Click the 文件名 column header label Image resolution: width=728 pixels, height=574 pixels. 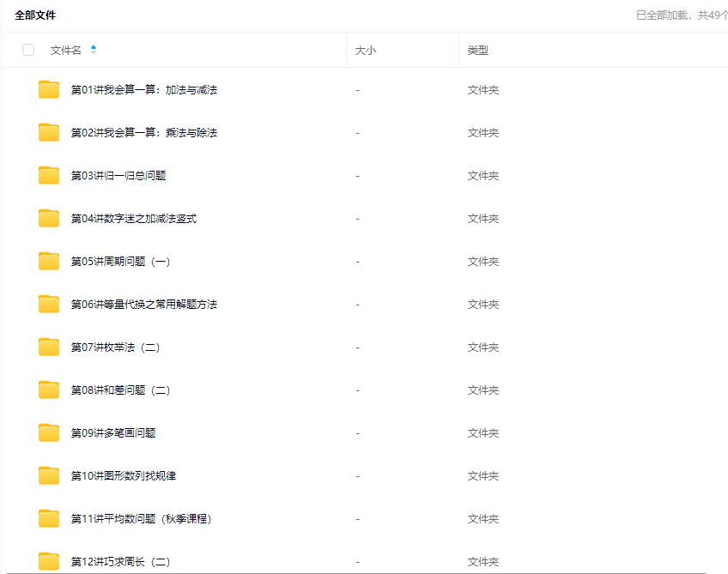coord(66,51)
